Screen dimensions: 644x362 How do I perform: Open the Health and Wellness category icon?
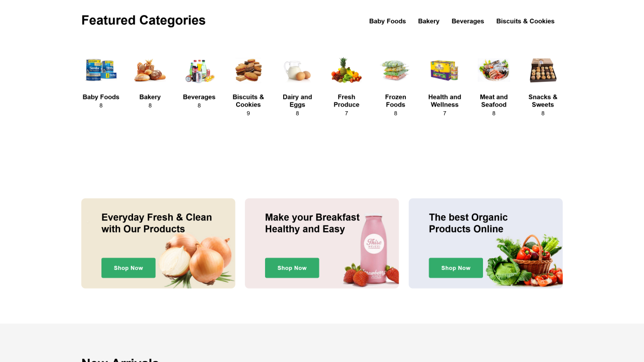pos(444,69)
